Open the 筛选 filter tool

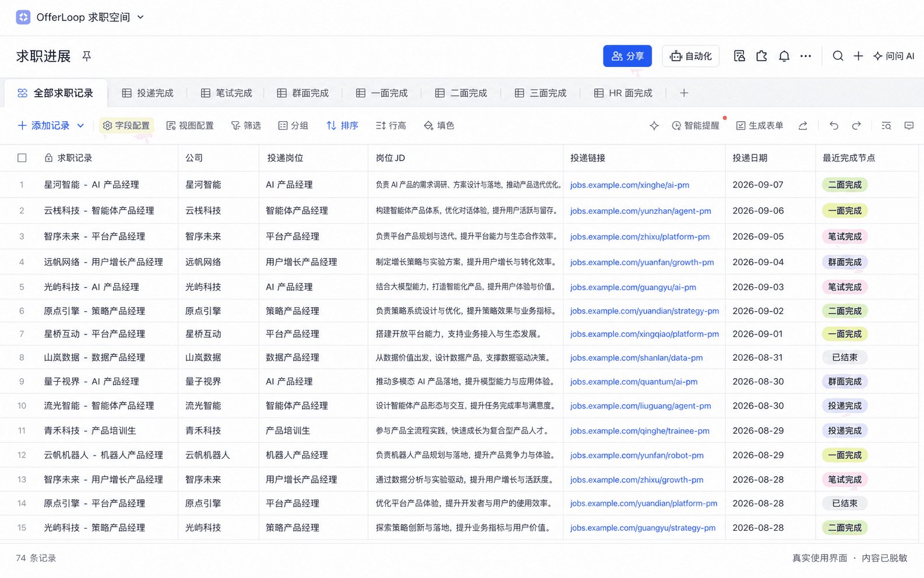(246, 125)
